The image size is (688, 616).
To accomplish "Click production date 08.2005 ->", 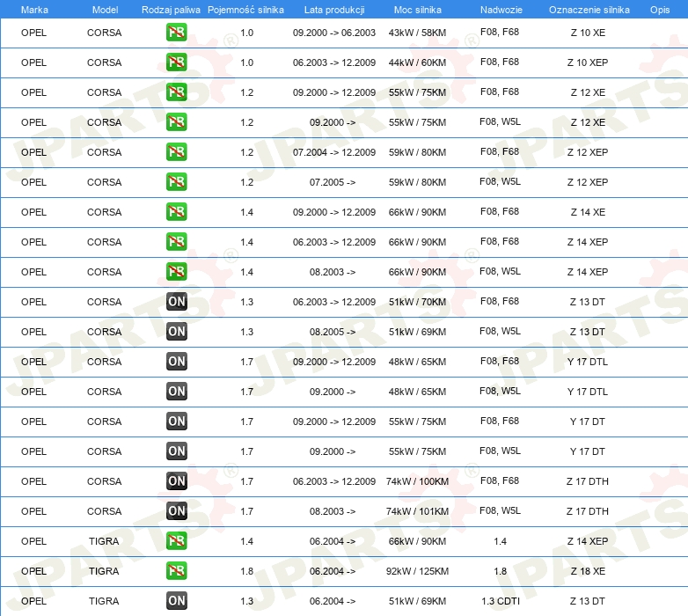I will (x=333, y=332).
